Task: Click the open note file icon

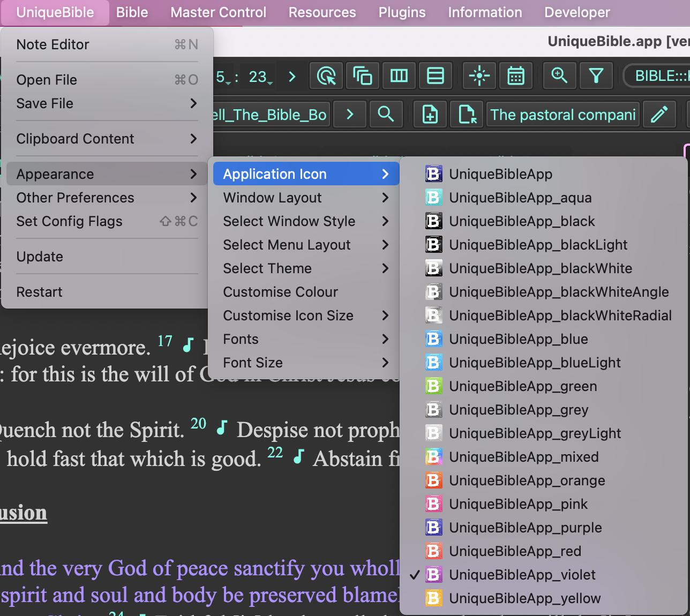Action: coord(467,115)
